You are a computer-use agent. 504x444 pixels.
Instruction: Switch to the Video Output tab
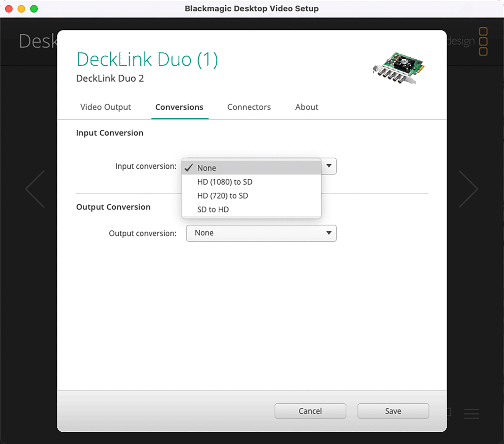click(106, 107)
